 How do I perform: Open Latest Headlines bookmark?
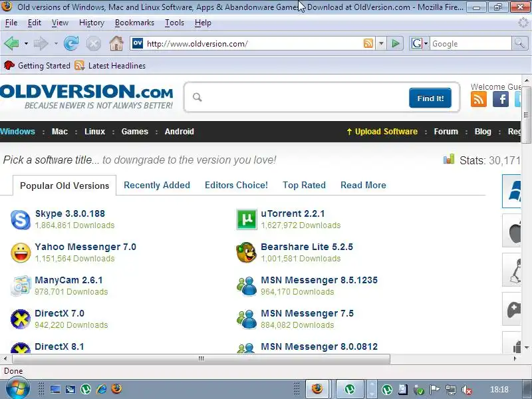pyautogui.click(x=110, y=65)
